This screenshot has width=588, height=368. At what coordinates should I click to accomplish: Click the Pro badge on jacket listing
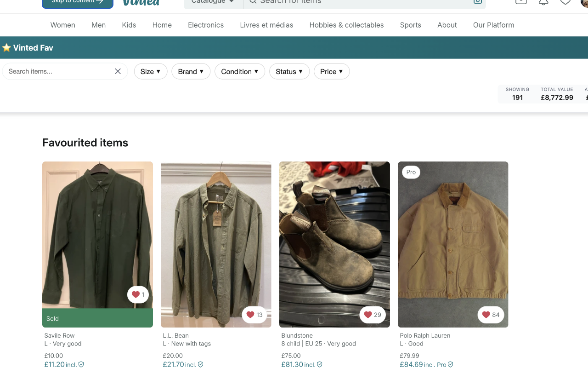pos(411,172)
